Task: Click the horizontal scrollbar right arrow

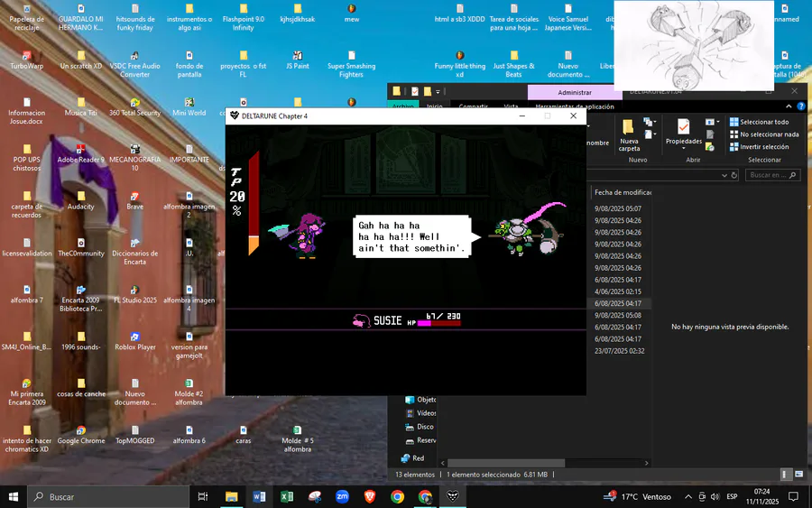Action: point(646,463)
